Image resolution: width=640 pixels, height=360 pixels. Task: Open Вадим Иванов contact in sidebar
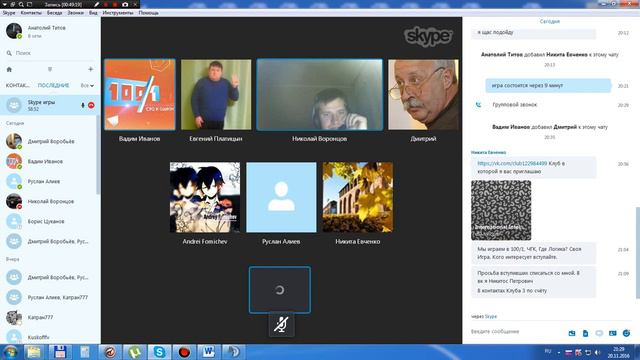48,161
